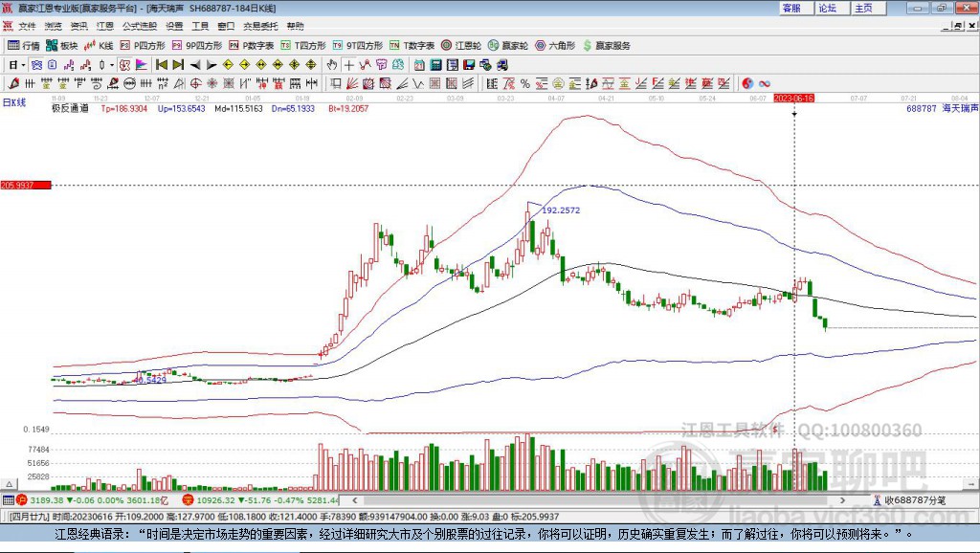Image resolution: width=980 pixels, height=553 pixels.
Task: Open the calculator icon
Action: click(436, 65)
